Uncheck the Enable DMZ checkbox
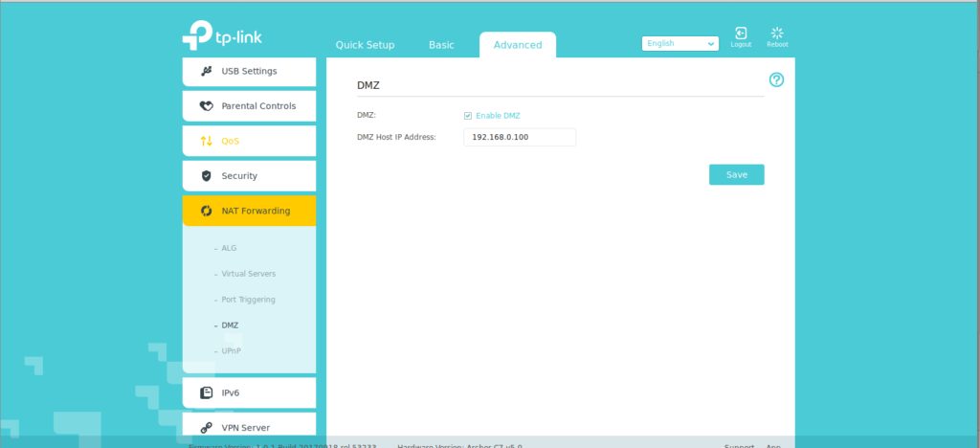Viewport: 980px width, 448px height. 468,116
